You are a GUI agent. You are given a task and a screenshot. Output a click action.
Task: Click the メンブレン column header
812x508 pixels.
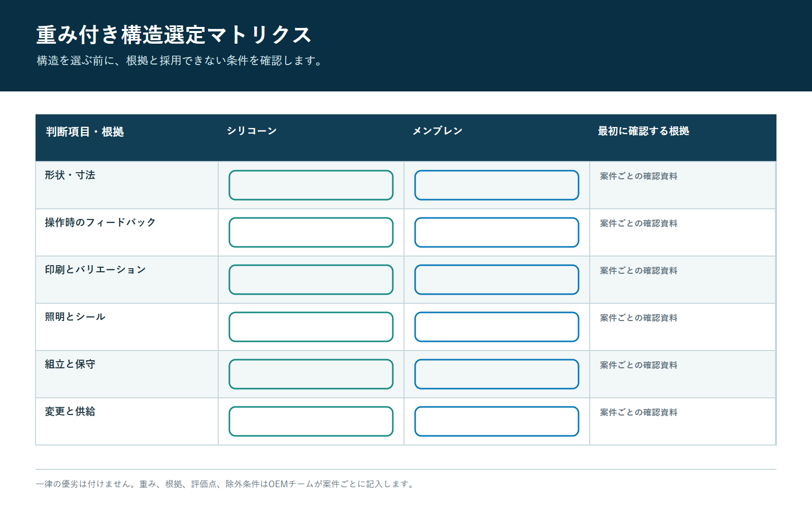(x=437, y=131)
